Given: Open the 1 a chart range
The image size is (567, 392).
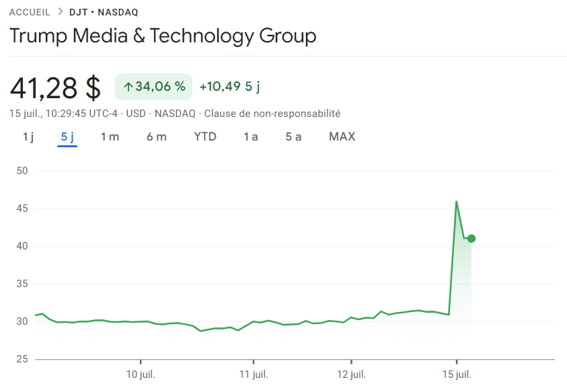Looking at the screenshot, I should (x=251, y=136).
